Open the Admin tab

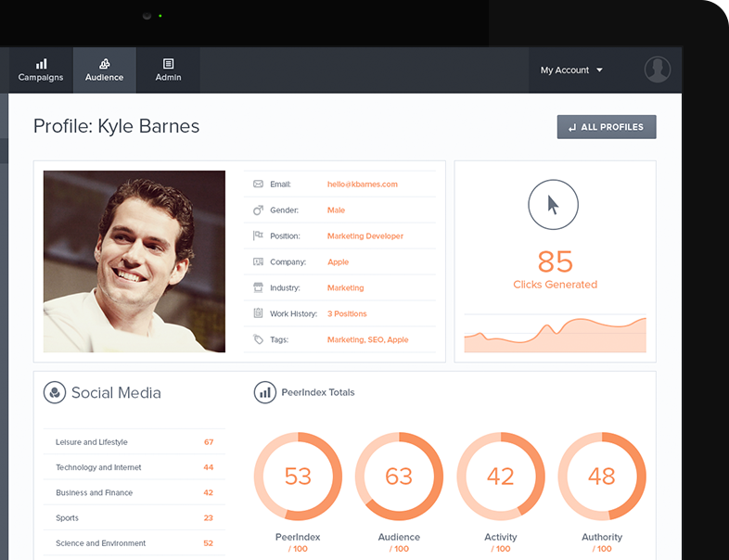168,70
